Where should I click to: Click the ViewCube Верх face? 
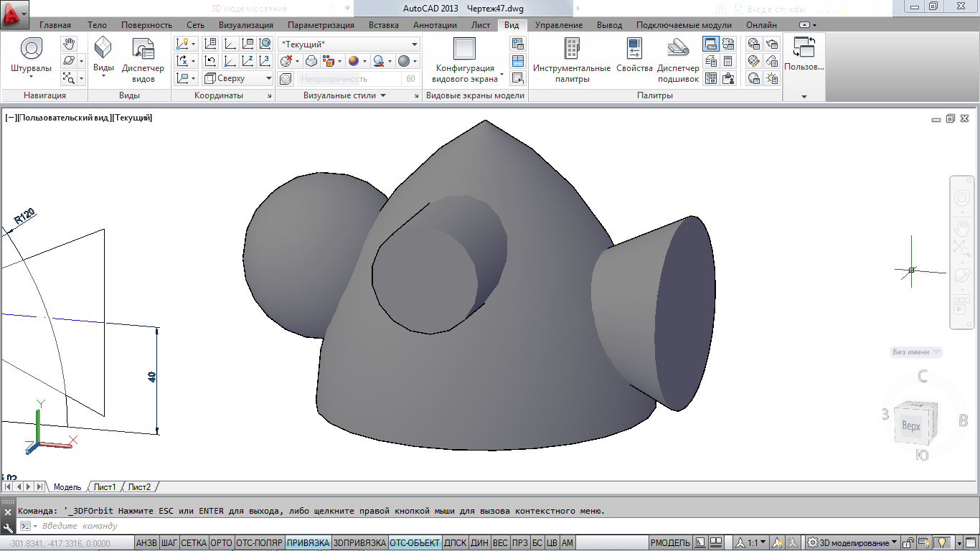point(911,426)
